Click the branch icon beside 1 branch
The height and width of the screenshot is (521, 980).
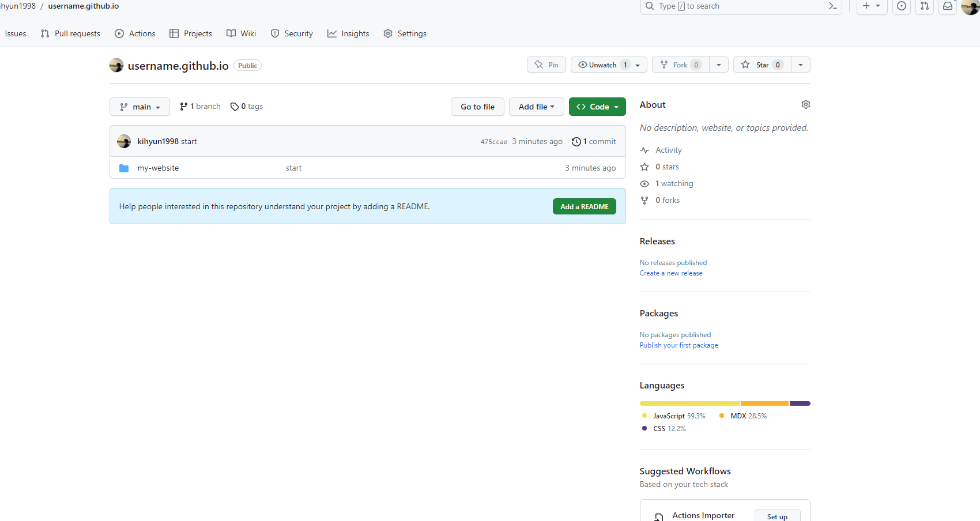pos(183,107)
